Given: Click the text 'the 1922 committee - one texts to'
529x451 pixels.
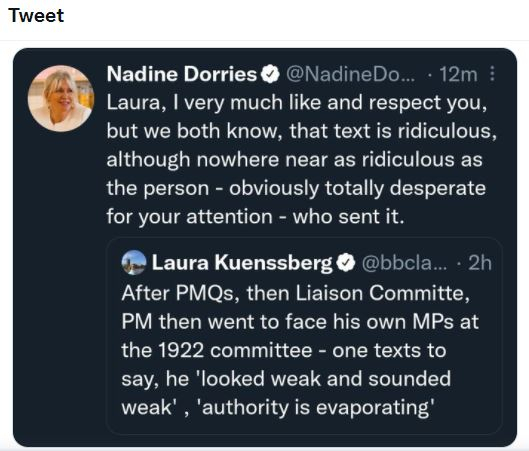Looking at the screenshot, I should tap(284, 350).
